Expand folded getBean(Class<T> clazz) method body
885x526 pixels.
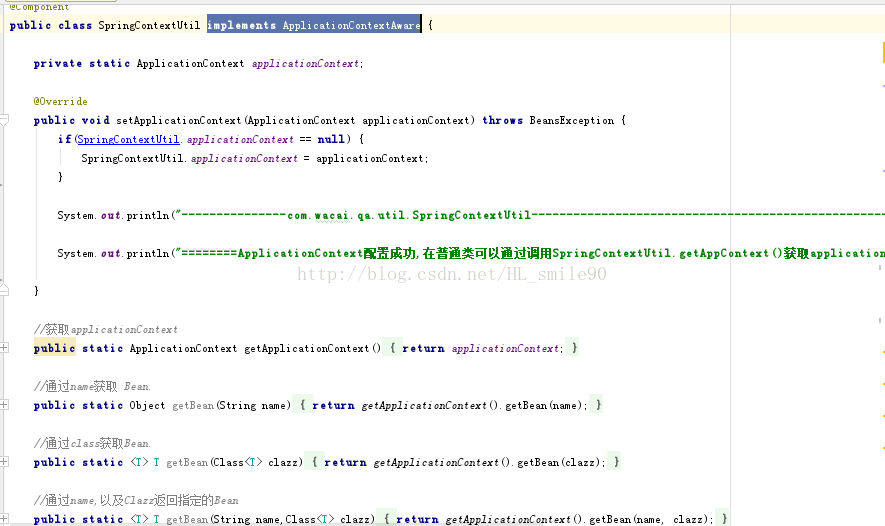[4, 462]
